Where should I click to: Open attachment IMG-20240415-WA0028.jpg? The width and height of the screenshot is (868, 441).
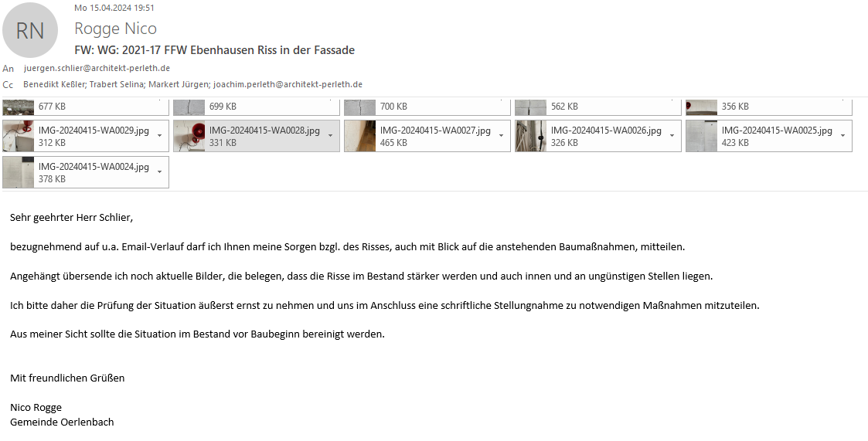pos(257,136)
